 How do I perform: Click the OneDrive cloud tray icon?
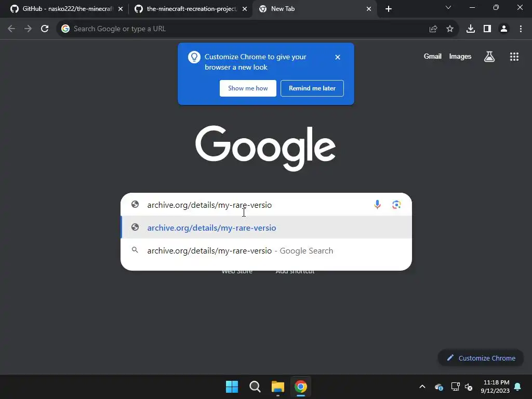point(438,387)
